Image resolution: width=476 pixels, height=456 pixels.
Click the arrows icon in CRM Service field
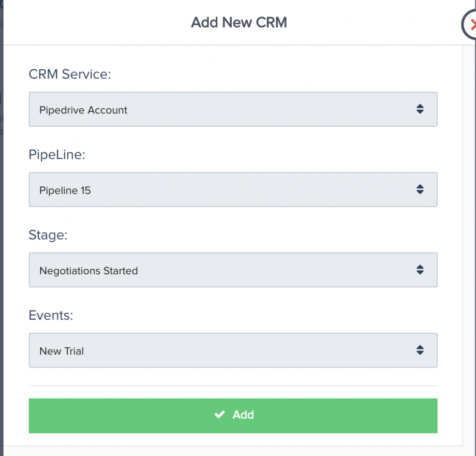(x=420, y=109)
